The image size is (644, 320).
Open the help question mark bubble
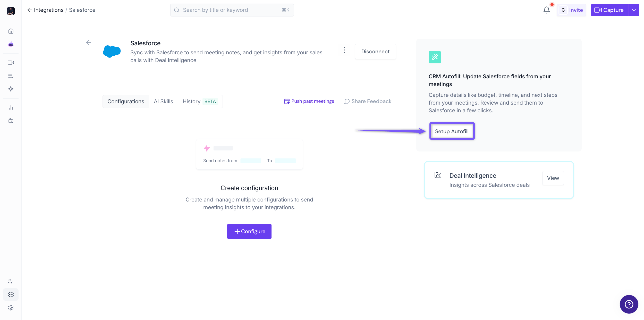[x=629, y=304]
